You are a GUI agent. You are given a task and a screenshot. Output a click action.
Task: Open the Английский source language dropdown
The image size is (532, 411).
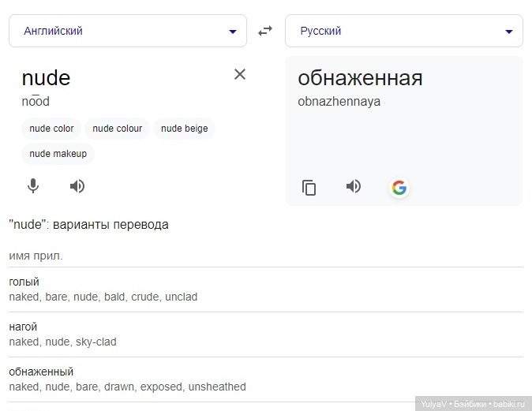point(127,31)
